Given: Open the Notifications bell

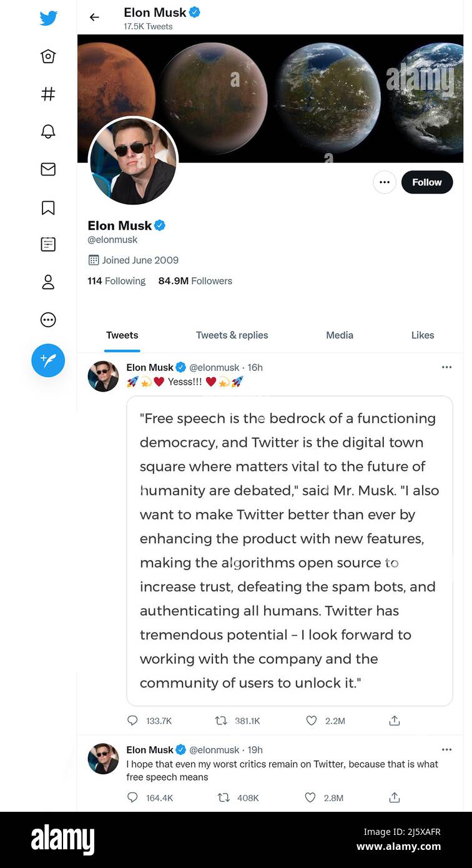Looking at the screenshot, I should [48, 131].
